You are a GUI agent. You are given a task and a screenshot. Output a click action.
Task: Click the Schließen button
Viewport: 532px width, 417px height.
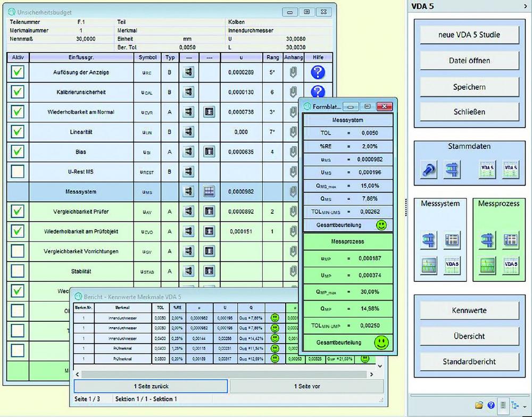coord(469,112)
